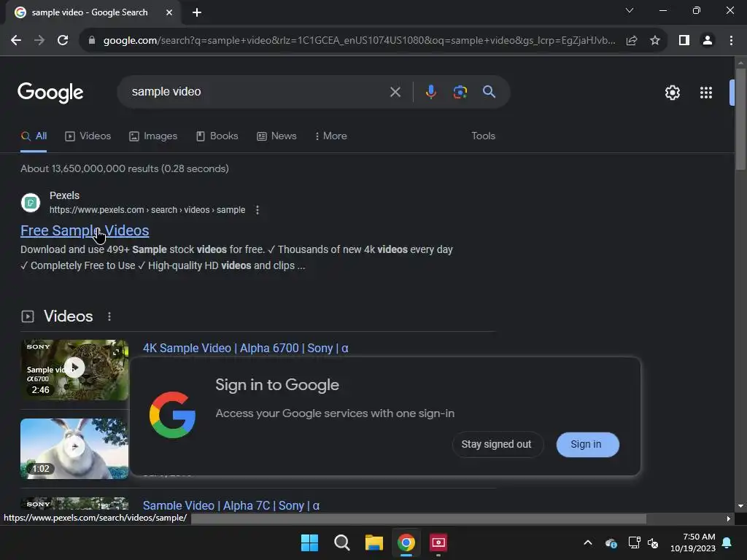Viewport: 747px width, 560px height.
Task: Bookmark this page with the star icon
Action: (655, 41)
